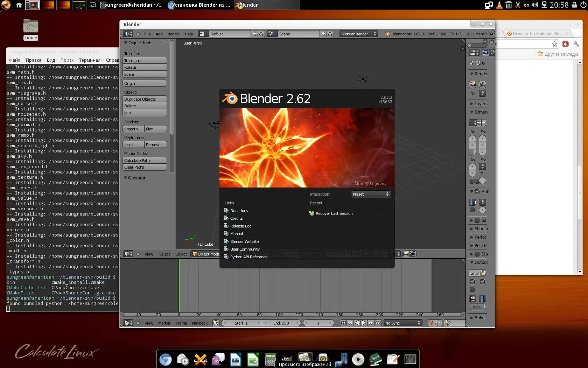The height and width of the screenshot is (368, 588).
Task: Open the Release Log link on splash screen
Action: [x=241, y=226]
